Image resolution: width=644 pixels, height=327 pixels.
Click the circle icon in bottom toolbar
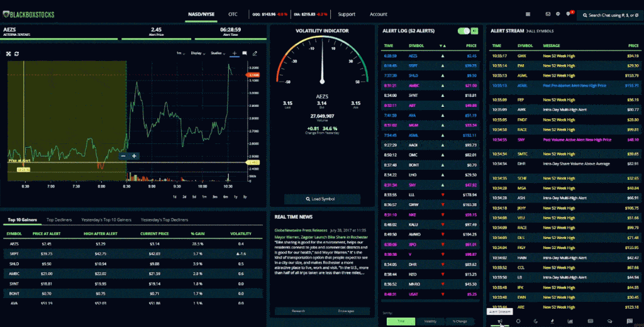tap(518, 321)
